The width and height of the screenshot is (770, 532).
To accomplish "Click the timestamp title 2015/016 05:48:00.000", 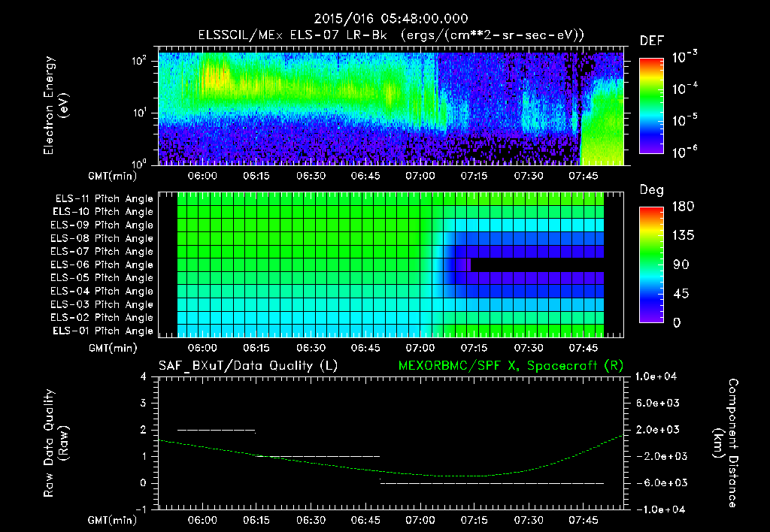I will pos(391,19).
